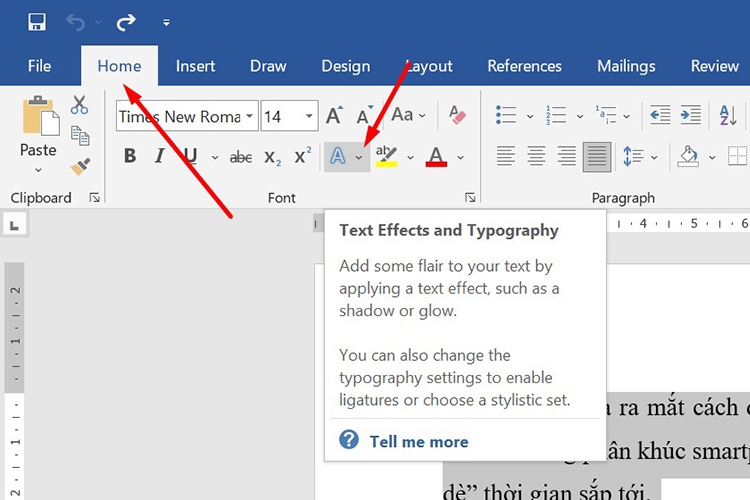Click the Text Effects and Typography icon
The height and width of the screenshot is (500, 750).
[338, 156]
